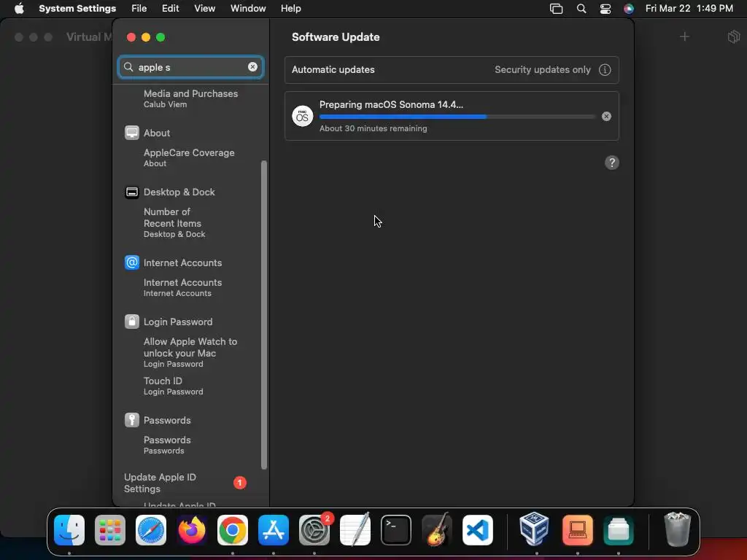Open Finder from the Dock
Image resolution: width=747 pixels, height=560 pixels.
click(69, 530)
